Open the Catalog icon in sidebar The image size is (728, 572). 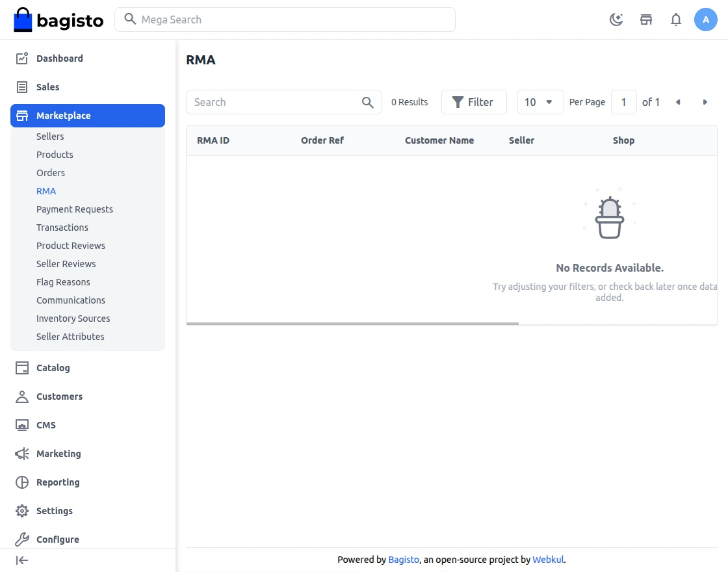[x=22, y=368]
